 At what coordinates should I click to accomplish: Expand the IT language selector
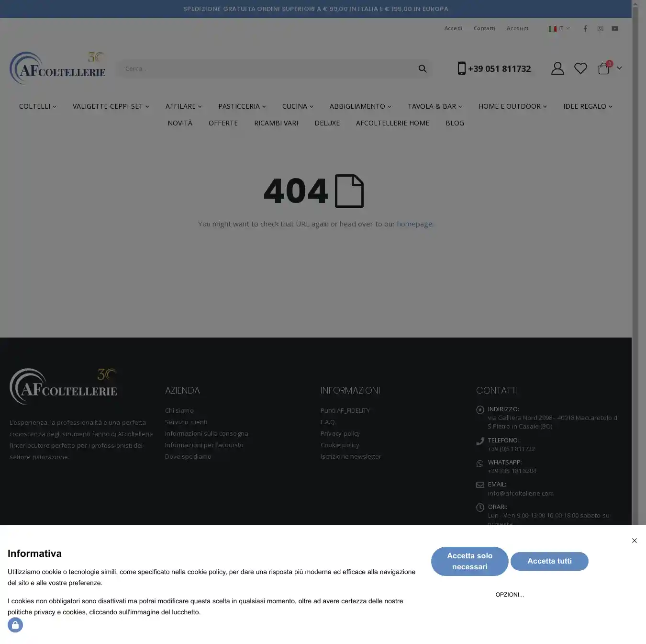[559, 29]
